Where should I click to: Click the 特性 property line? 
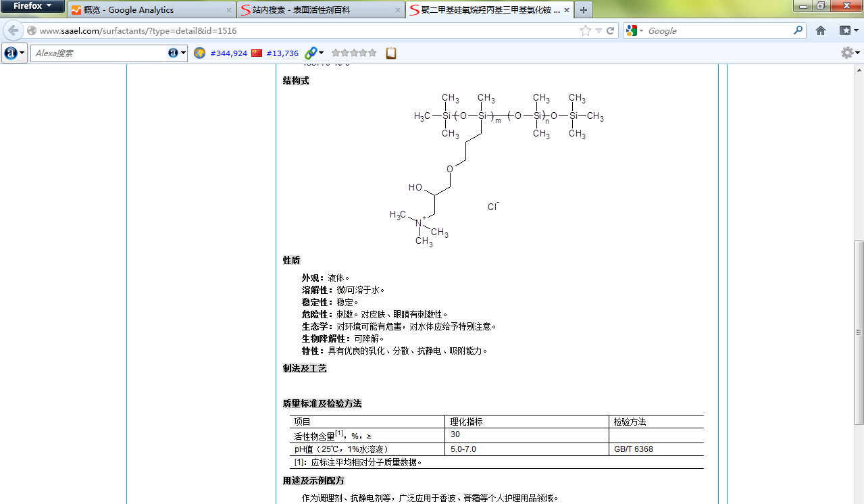[x=395, y=351]
